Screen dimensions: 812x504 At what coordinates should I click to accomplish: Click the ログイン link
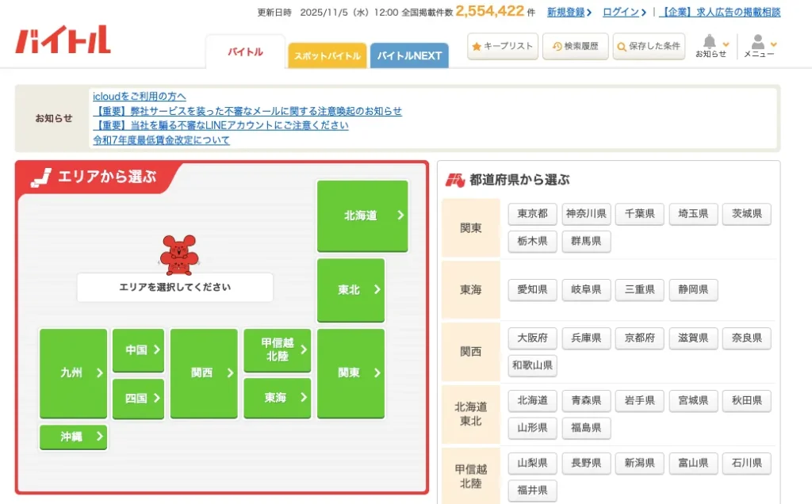tap(623, 12)
